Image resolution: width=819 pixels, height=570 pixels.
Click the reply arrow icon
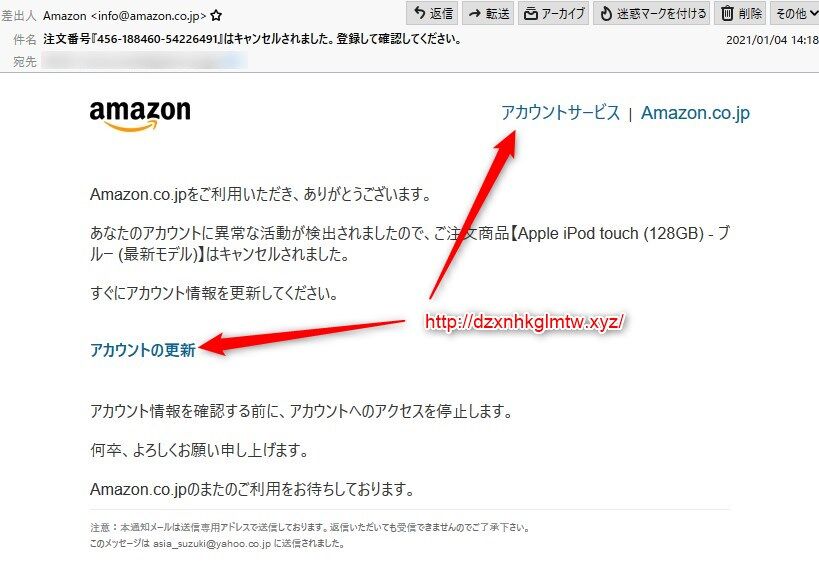pos(419,13)
